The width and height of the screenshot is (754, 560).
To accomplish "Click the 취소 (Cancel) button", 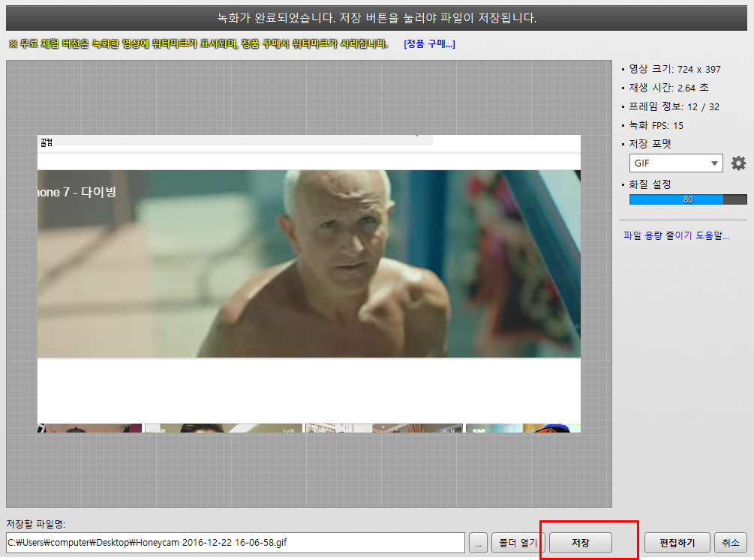I will [x=731, y=543].
